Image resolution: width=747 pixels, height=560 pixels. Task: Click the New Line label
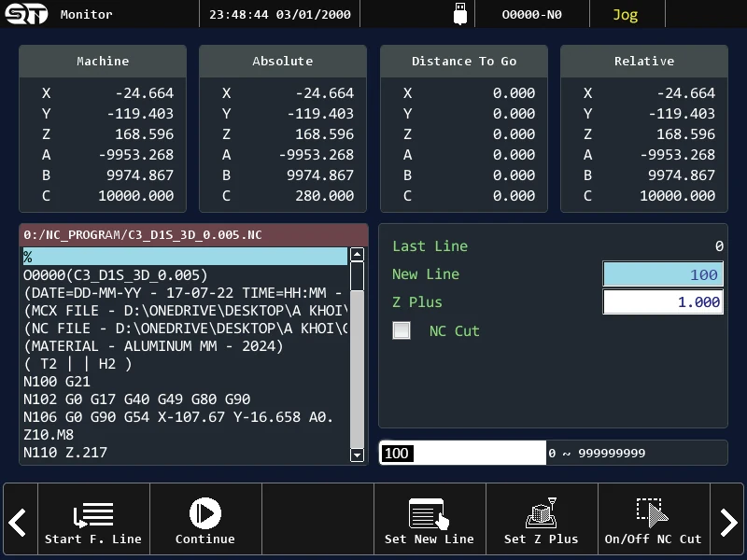426,274
